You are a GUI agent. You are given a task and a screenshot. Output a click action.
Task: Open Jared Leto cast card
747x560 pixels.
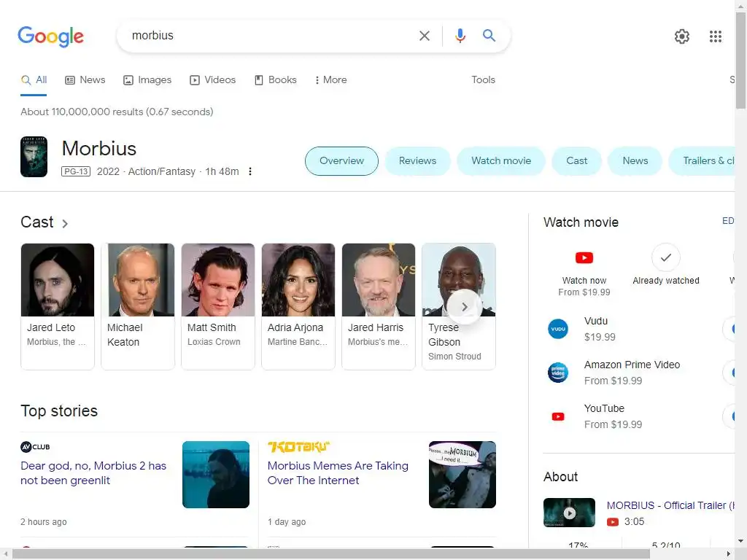[58, 306]
